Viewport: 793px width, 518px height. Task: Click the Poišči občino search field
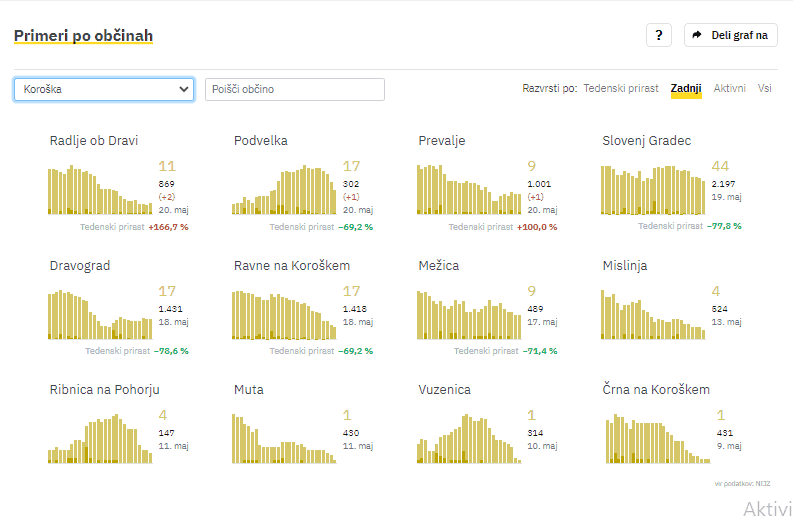click(x=294, y=89)
